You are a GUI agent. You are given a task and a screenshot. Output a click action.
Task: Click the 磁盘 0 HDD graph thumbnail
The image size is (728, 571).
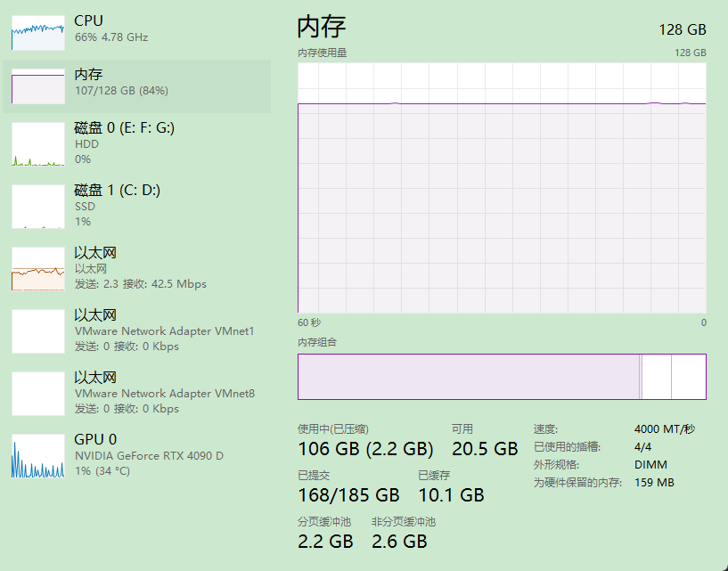point(38,144)
